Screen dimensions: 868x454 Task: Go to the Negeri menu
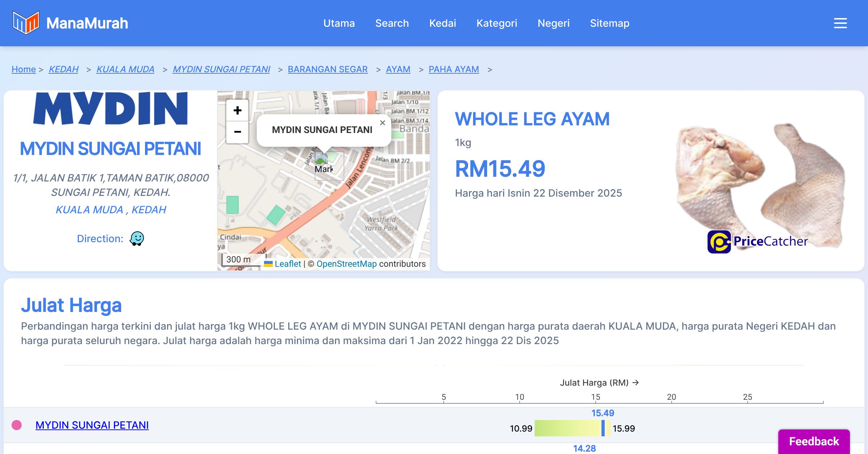coord(553,23)
